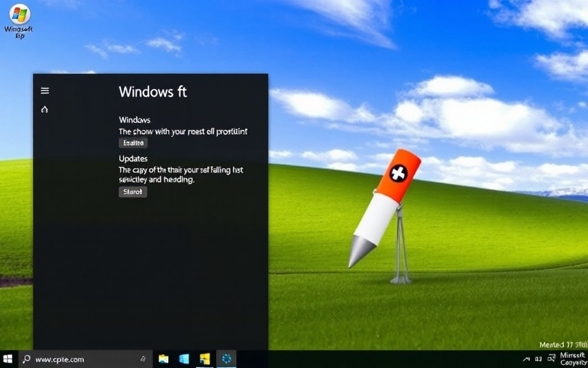588x368 pixels.
Task: Open the hamburger menu in the settings window
Action: coord(45,90)
